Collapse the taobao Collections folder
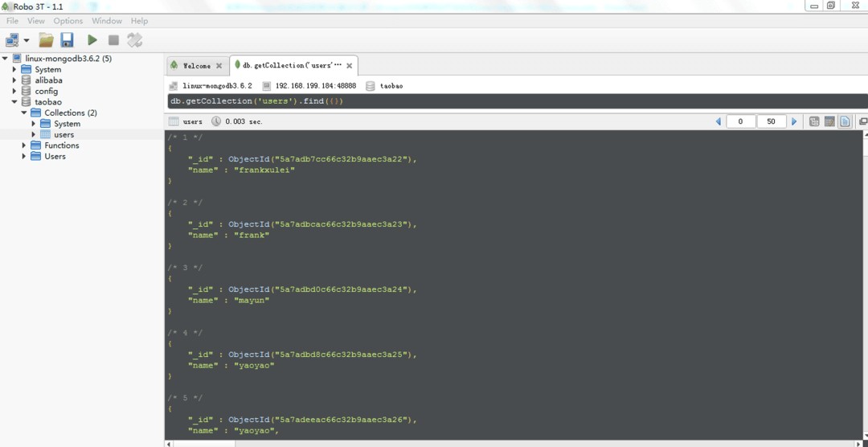 (24, 113)
